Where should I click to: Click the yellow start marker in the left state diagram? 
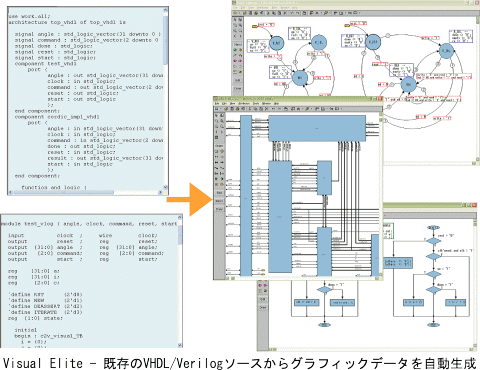pos(255,26)
